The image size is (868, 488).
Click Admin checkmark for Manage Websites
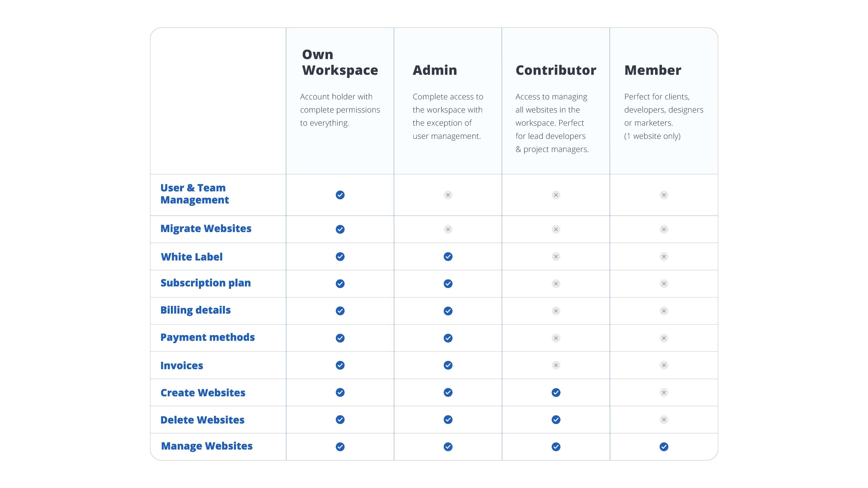448,447
